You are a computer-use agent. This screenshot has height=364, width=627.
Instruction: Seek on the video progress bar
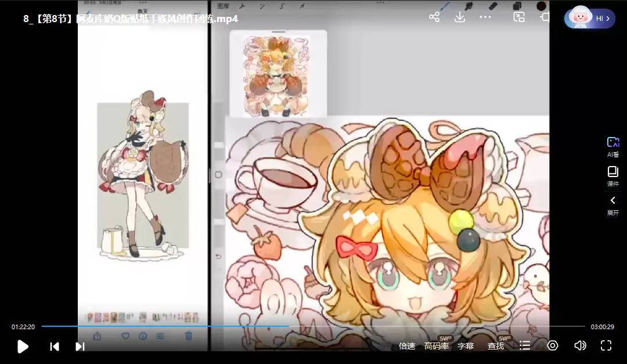[313, 326]
